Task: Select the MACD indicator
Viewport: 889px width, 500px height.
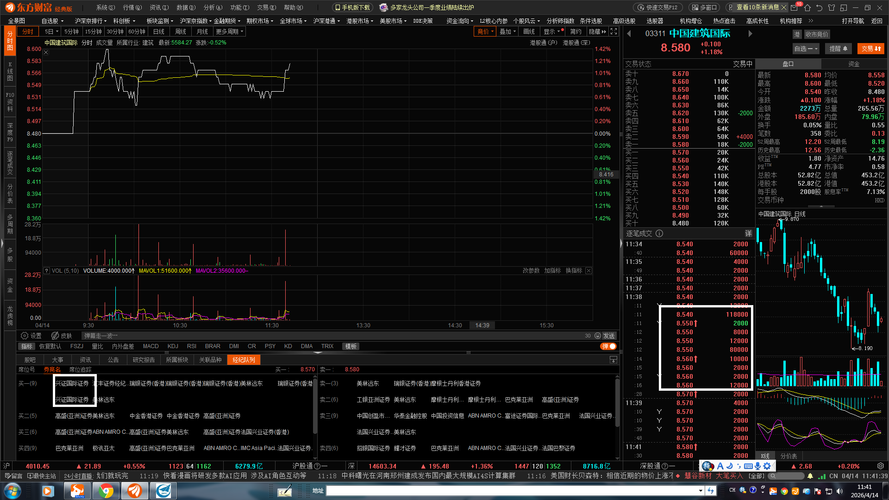Action: click(x=151, y=346)
